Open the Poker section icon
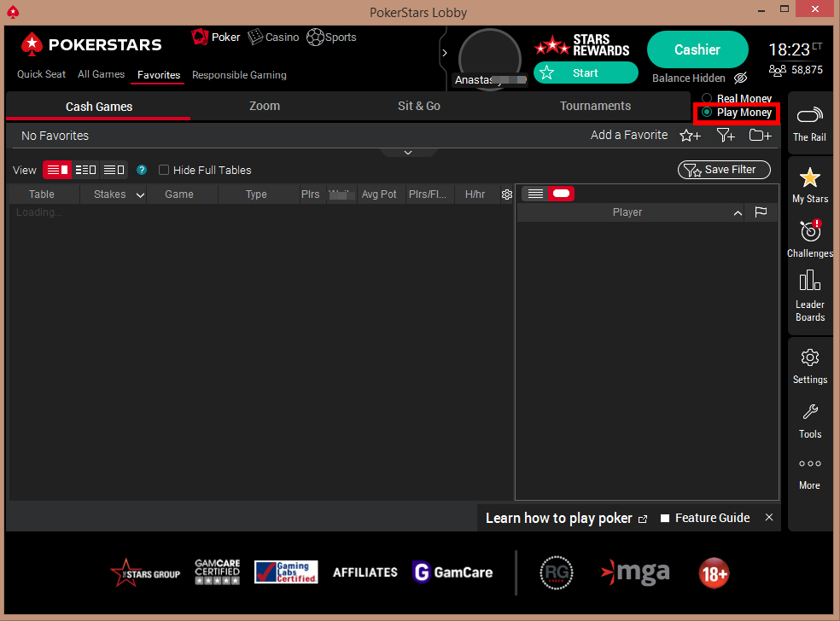 click(199, 37)
